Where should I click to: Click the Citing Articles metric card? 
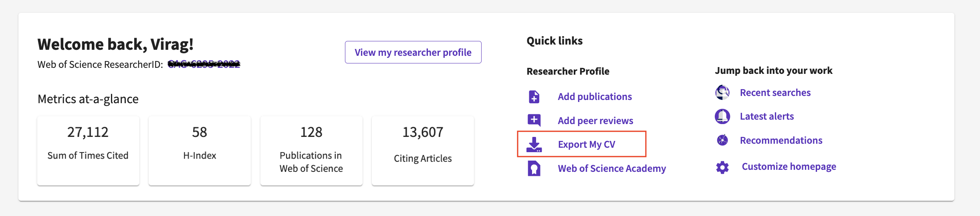click(423, 151)
